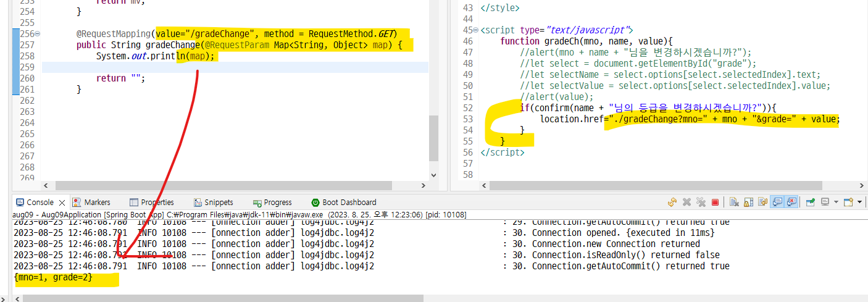Open the Progress tab
This screenshot has width=868, height=302.
(x=272, y=202)
